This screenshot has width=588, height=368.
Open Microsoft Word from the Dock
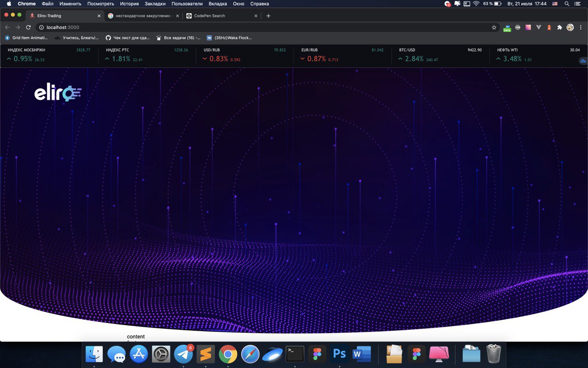[x=362, y=354]
